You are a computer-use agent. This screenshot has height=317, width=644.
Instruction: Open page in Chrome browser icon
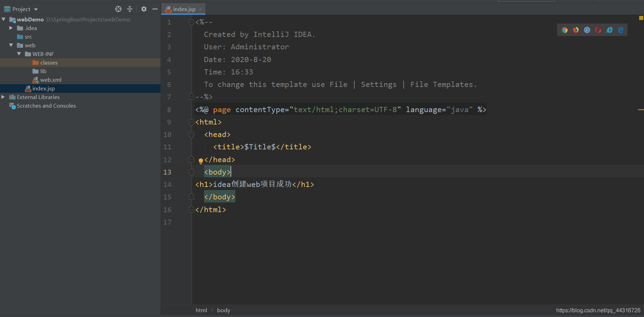tap(565, 30)
